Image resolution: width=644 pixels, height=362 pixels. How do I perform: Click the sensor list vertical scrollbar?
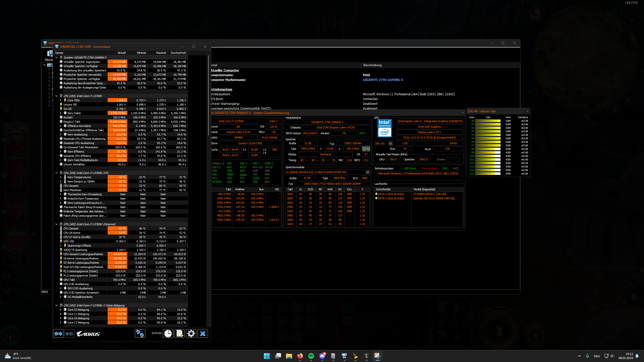point(208,96)
